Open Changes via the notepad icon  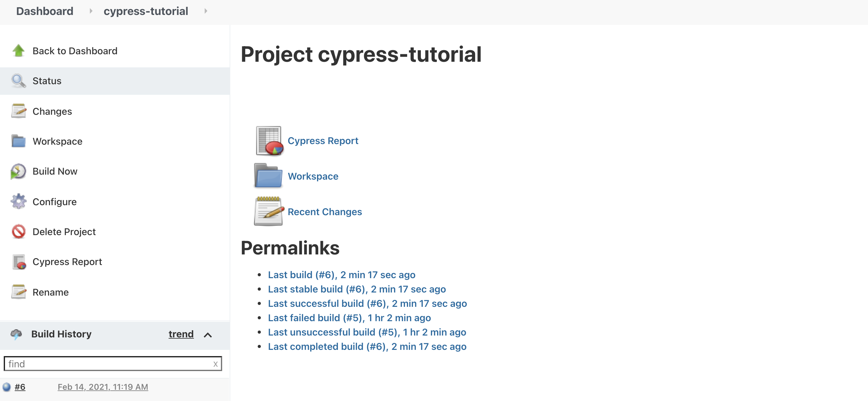18,111
